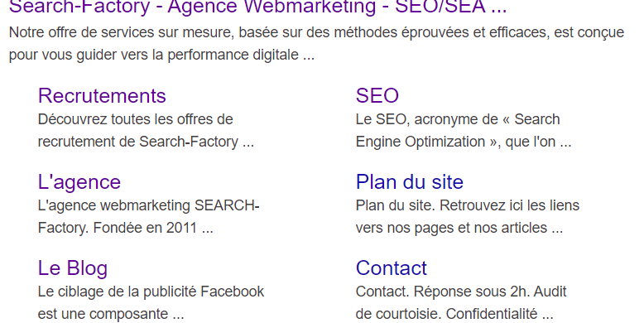Click the 'vers nos pages et nos articles' line
Screen dimensions: 644x323
459,228
